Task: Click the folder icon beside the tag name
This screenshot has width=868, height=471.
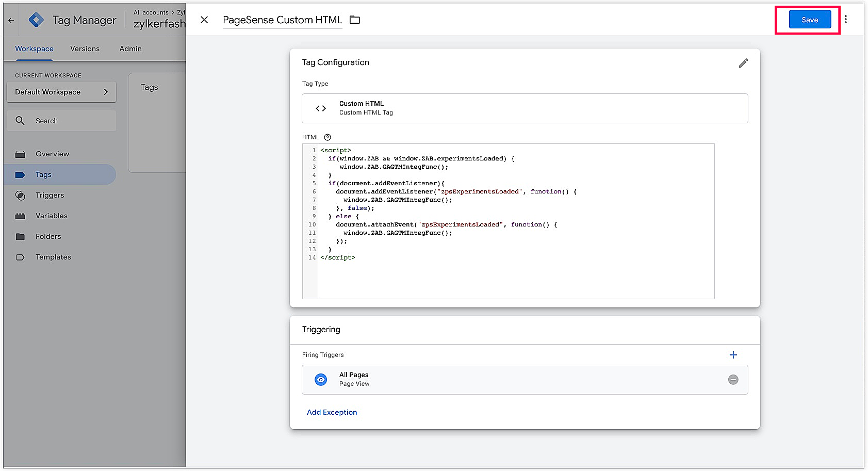Action: pos(355,20)
